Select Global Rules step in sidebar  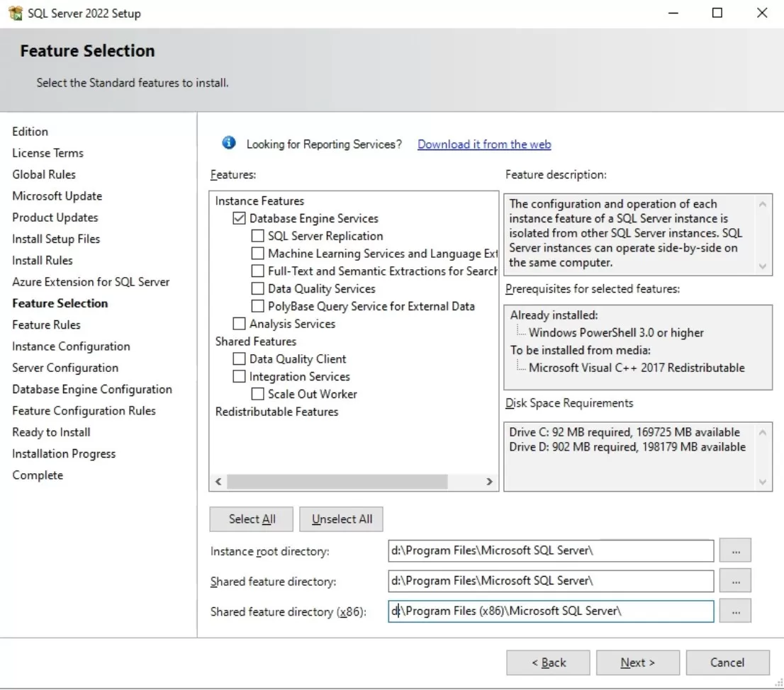click(x=44, y=174)
